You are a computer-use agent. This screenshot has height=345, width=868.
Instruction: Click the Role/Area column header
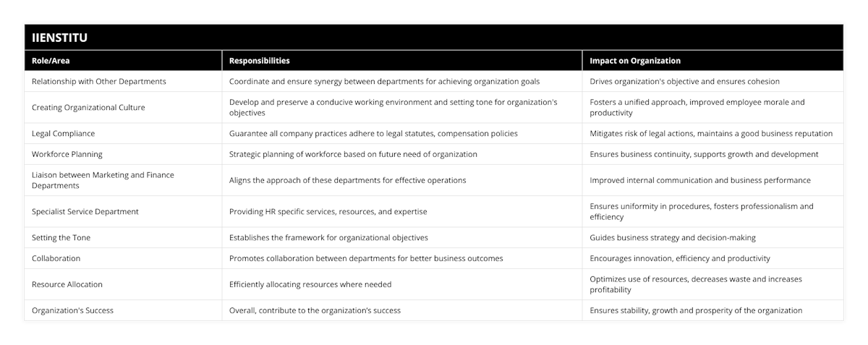[x=51, y=61]
